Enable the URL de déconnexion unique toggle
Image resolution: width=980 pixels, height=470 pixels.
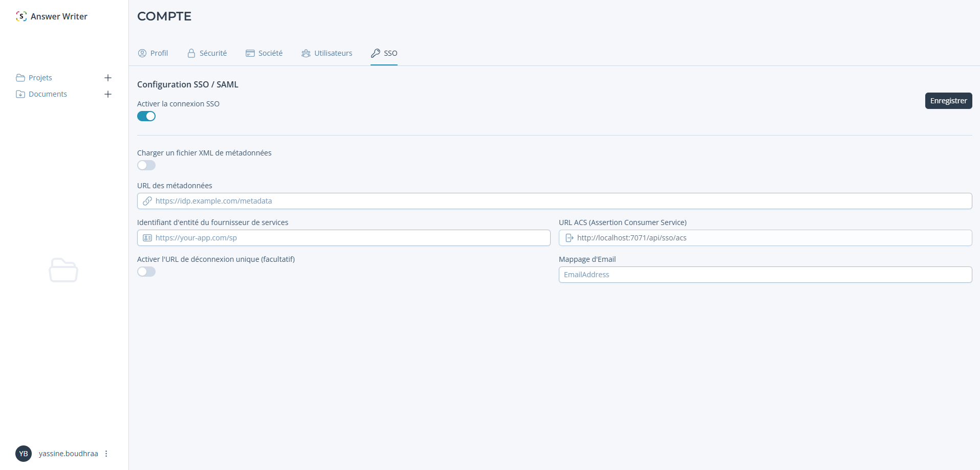(x=146, y=272)
